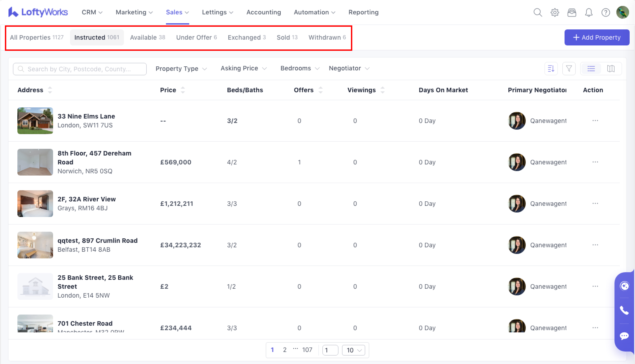635x364 pixels.
Task: Open the phone dialer widget icon
Action: coord(624,311)
